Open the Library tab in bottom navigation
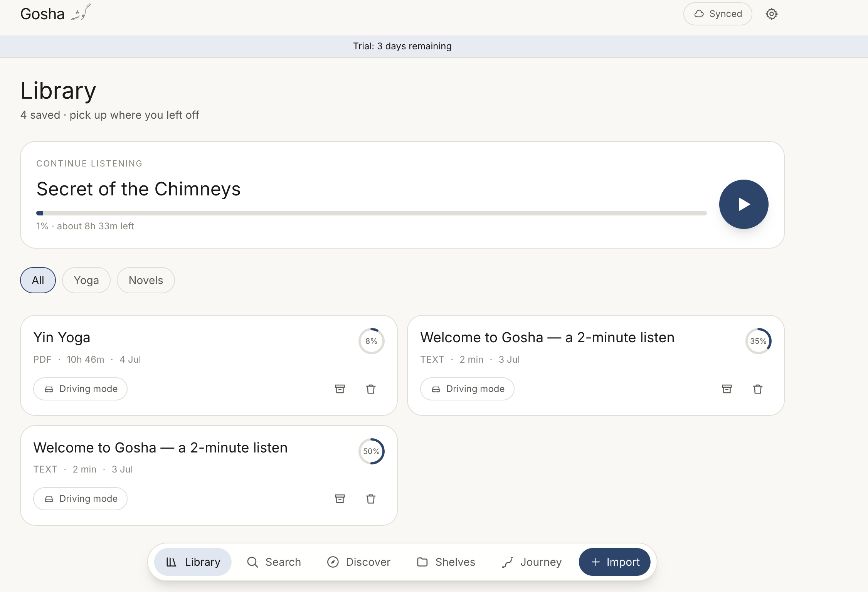Image resolution: width=868 pixels, height=592 pixels. click(193, 562)
